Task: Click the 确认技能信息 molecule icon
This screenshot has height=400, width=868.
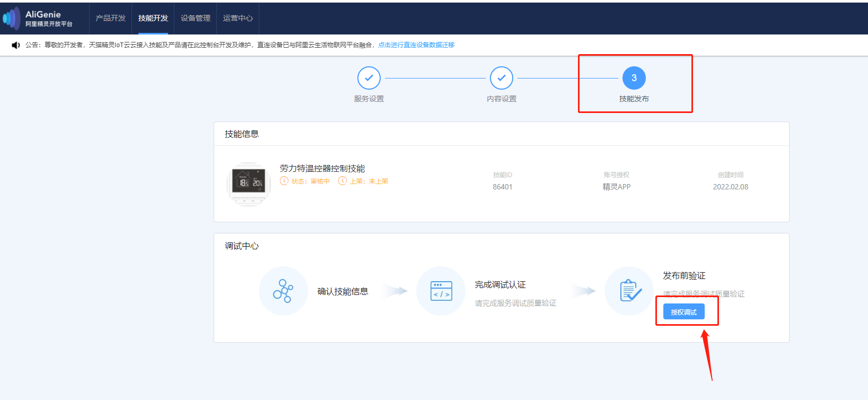Action: 283,291
